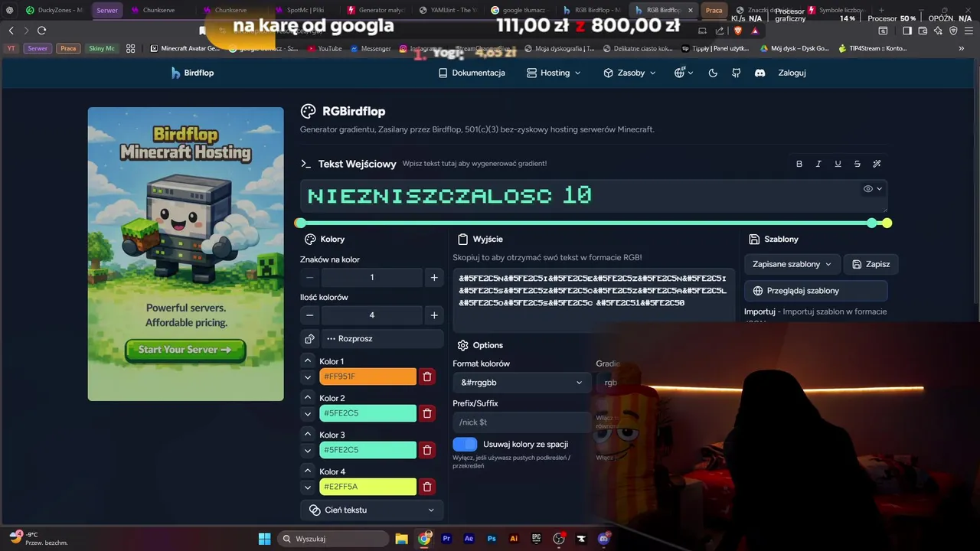Increase Znaków na kolor value

click(434, 278)
